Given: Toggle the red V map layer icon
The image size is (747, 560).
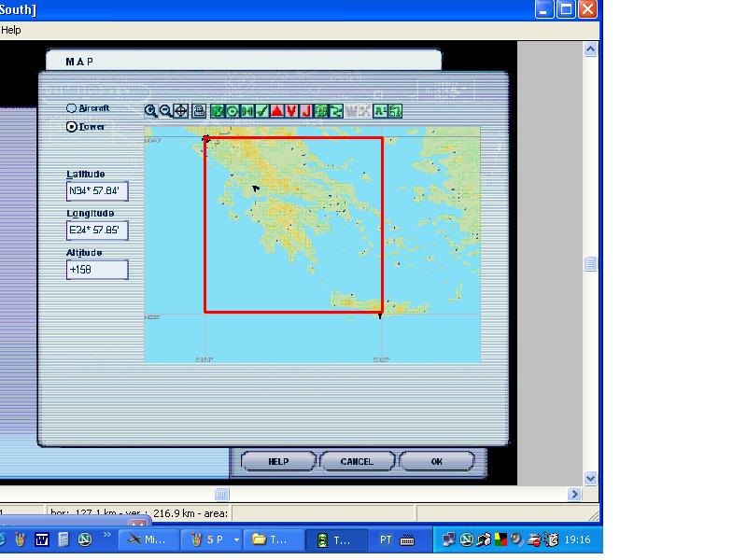Looking at the screenshot, I should point(291,111).
